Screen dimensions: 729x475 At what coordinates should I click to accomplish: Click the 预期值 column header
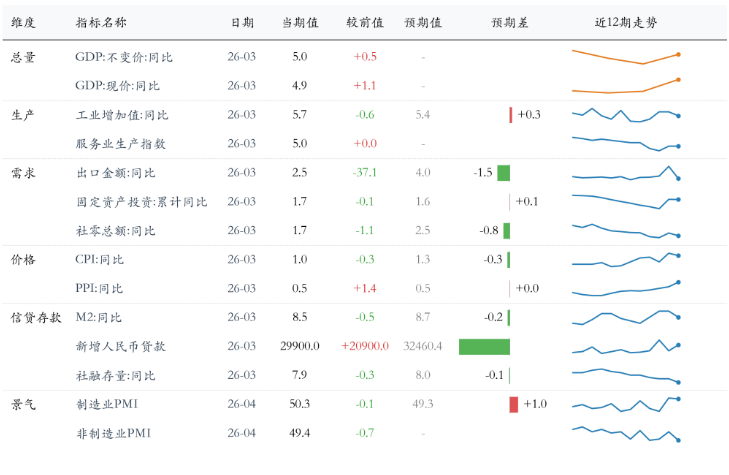(x=423, y=22)
